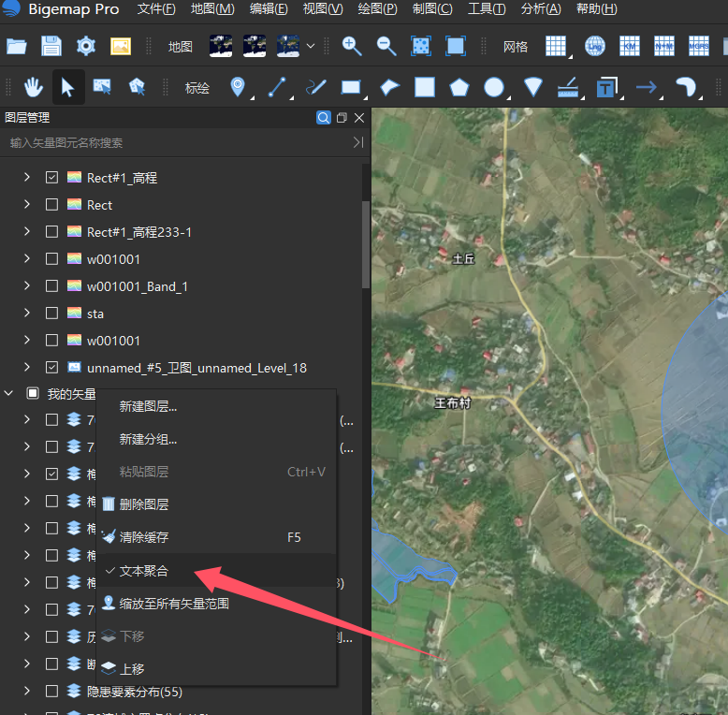
Task: Select the text label tool
Action: click(x=606, y=87)
